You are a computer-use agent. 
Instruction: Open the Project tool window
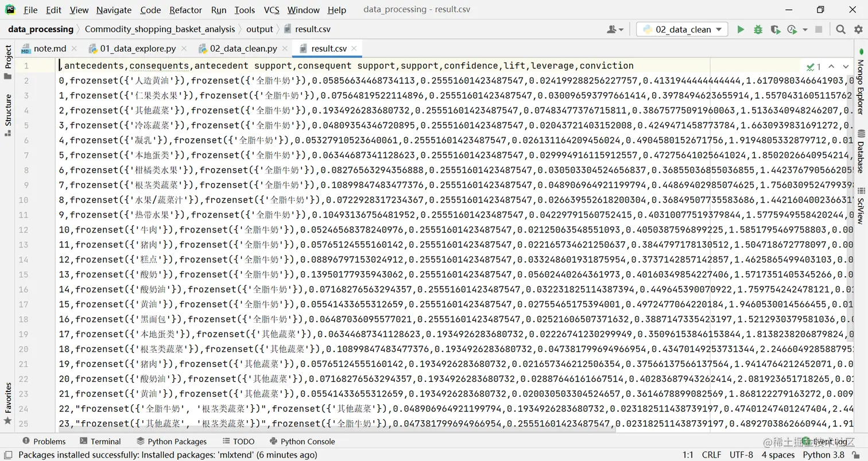click(8, 62)
